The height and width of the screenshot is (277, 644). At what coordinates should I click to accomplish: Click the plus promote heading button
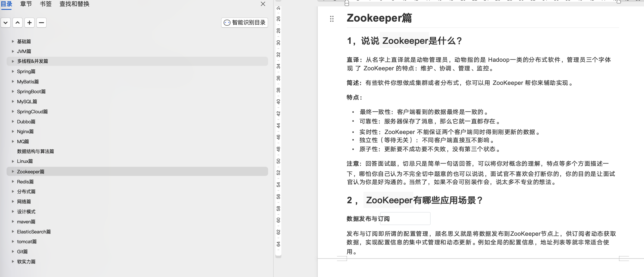click(30, 23)
